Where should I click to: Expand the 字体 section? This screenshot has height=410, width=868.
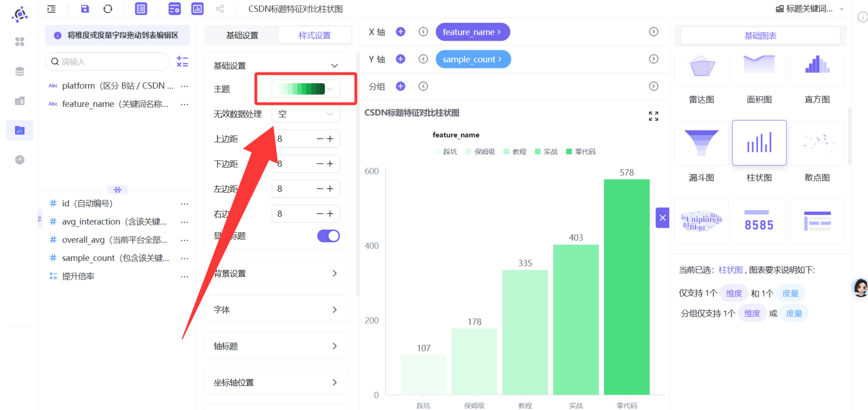277,309
